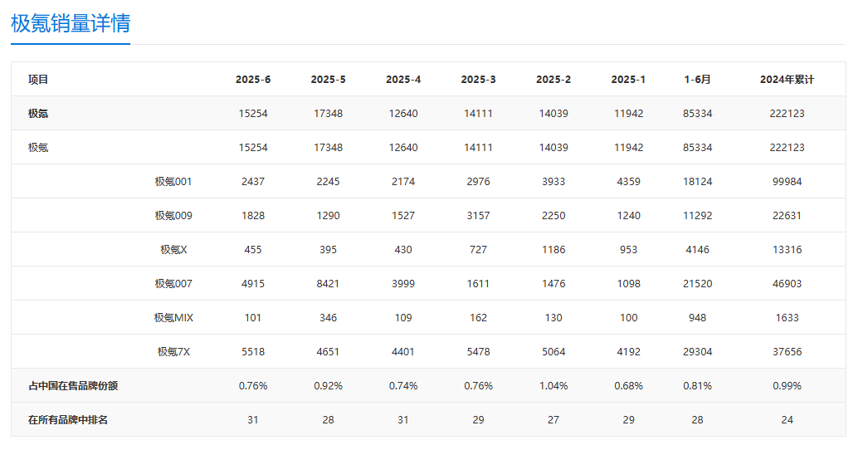
Task: Click 极氪007 April value 3999
Action: [x=403, y=284]
